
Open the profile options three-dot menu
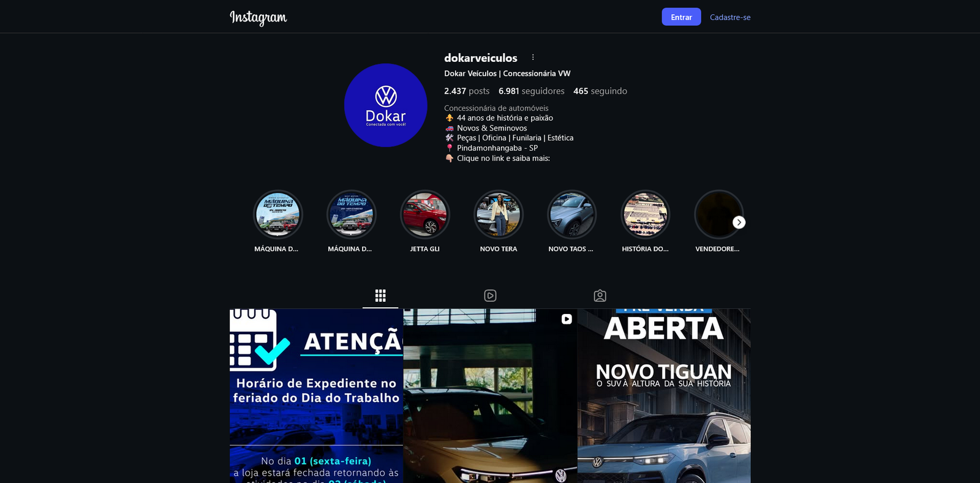(x=533, y=58)
